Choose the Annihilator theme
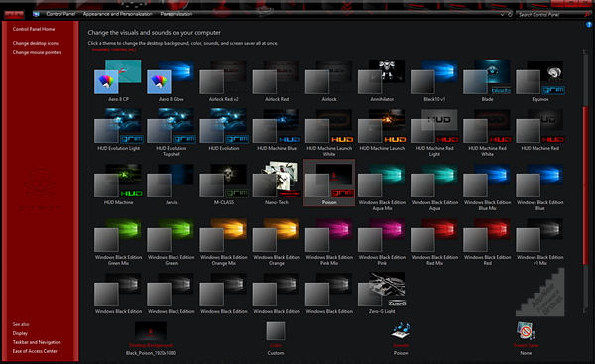The height and width of the screenshot is (364, 595). (382, 80)
